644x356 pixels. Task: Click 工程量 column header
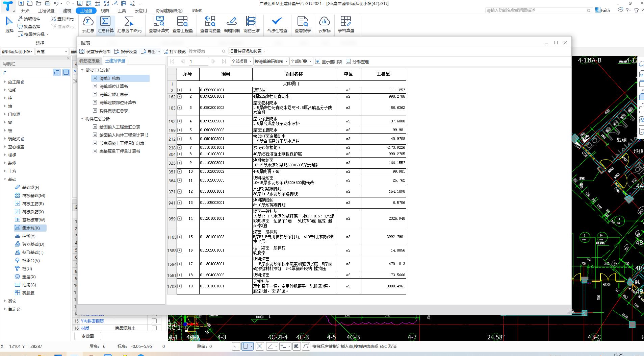pos(383,74)
